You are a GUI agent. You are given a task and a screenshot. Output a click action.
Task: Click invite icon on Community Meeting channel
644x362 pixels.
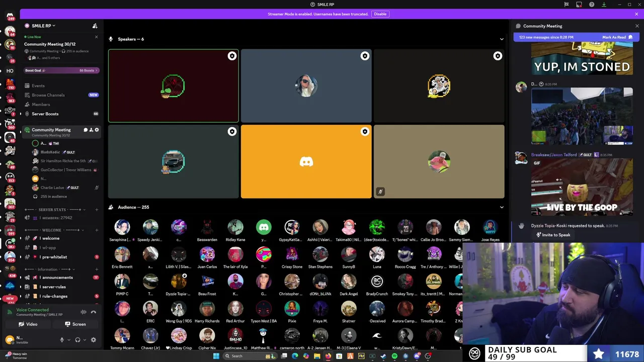click(91, 130)
